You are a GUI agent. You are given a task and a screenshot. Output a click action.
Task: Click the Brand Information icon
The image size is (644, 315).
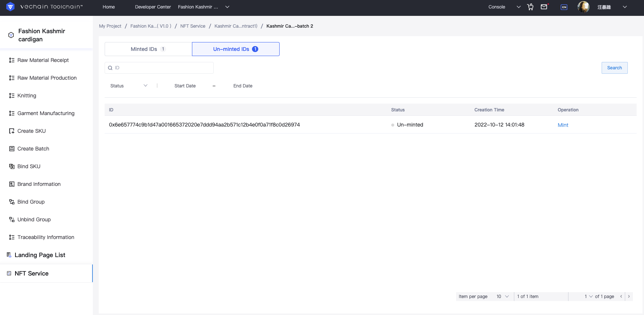[12, 184]
